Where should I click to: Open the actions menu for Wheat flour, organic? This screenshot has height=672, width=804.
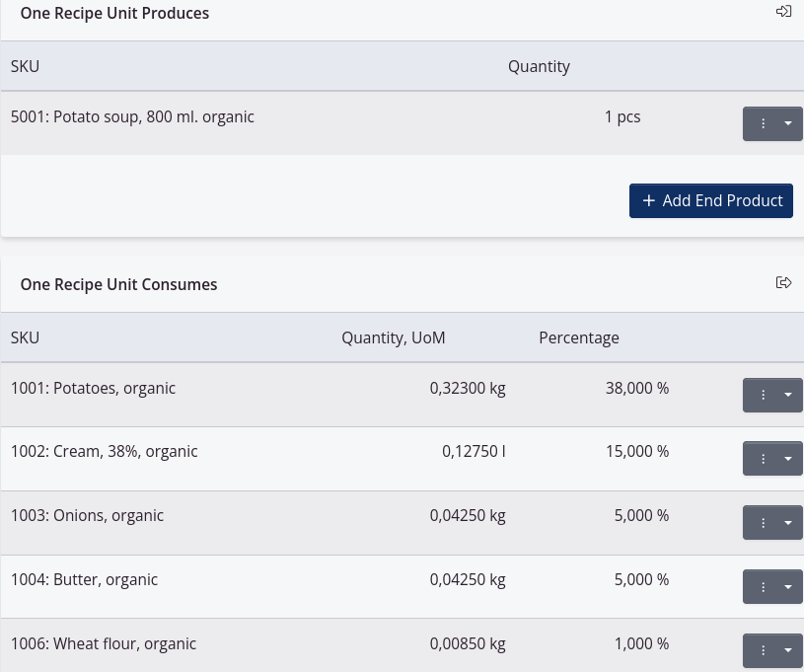(763, 650)
